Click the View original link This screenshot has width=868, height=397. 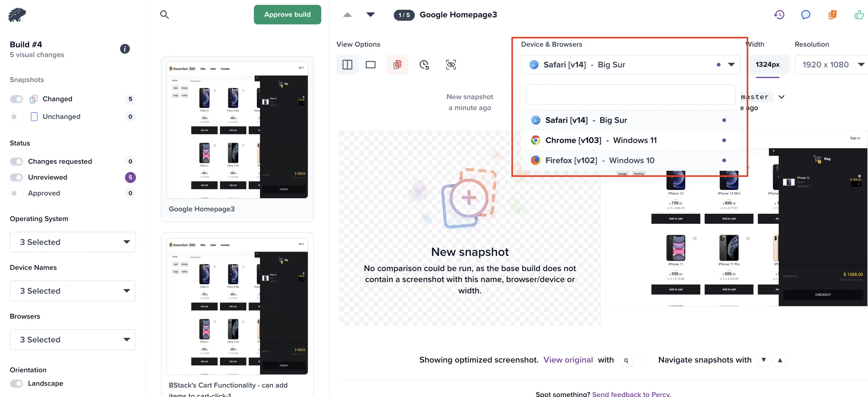pyautogui.click(x=567, y=360)
